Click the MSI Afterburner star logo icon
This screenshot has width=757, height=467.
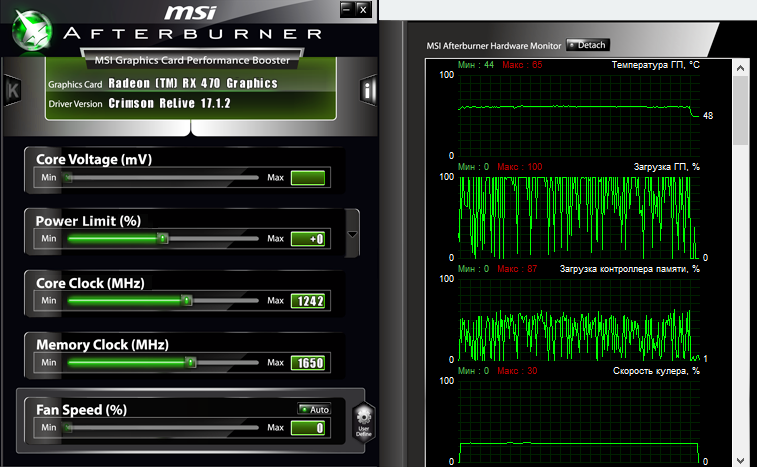tap(31, 30)
